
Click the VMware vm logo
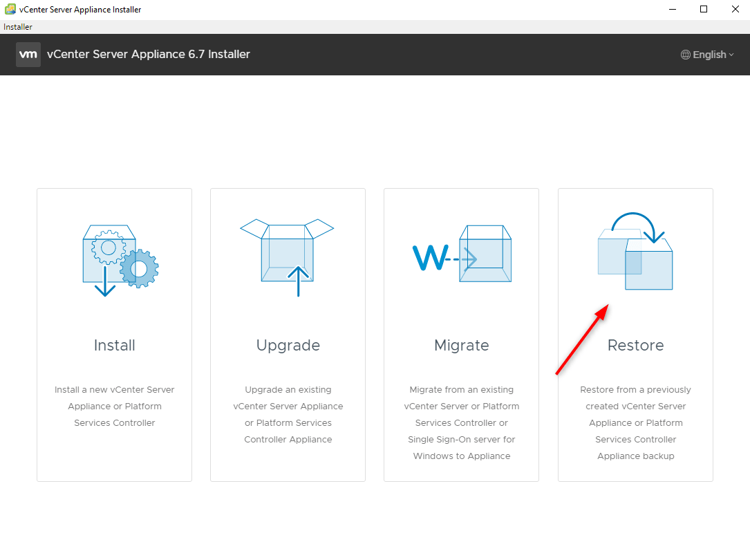coord(28,55)
